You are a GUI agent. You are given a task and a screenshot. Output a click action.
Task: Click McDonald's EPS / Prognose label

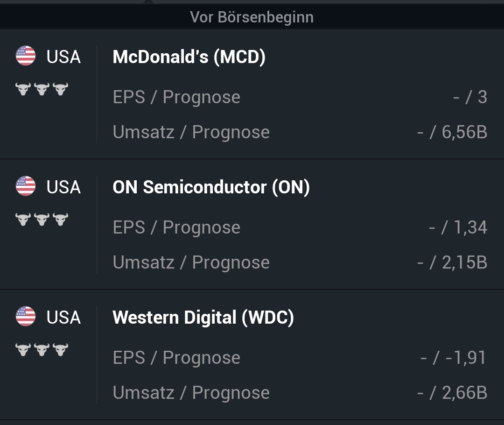pyautogui.click(x=176, y=97)
